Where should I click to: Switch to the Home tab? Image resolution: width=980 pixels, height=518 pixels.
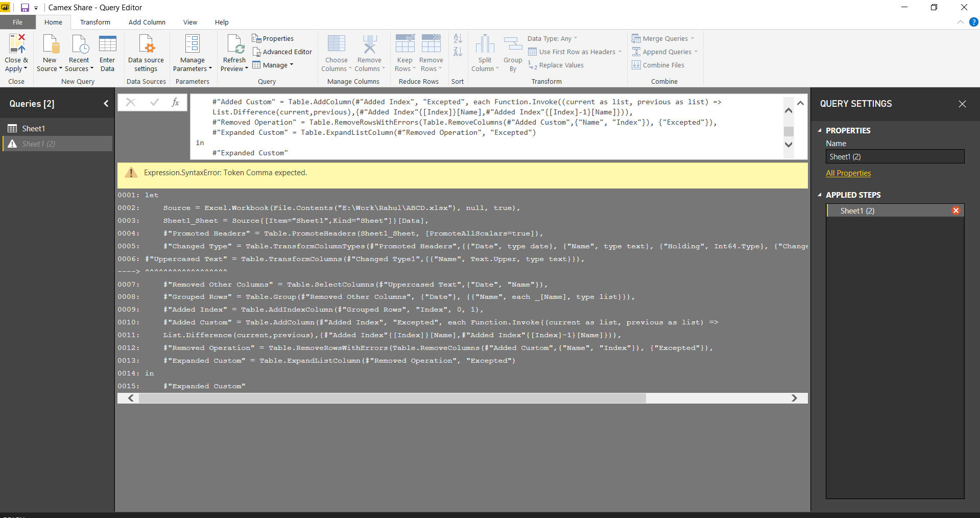coord(53,22)
